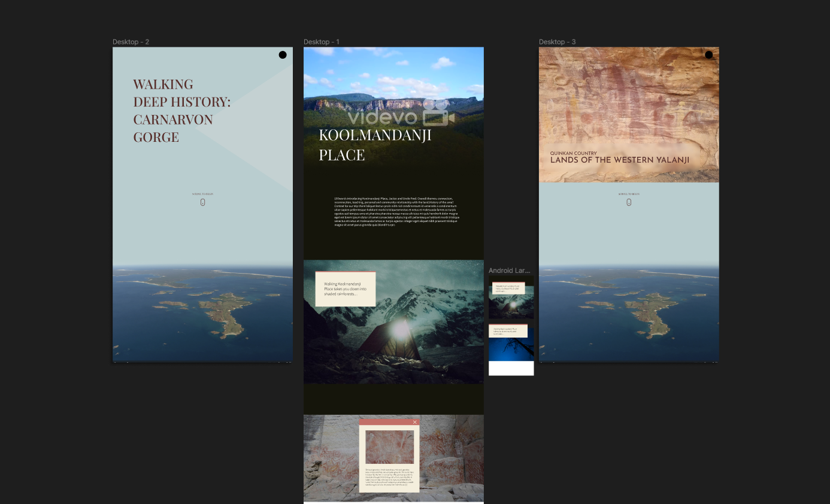This screenshot has width=830, height=504.
Task: Select the Android Lar... frame label
Action: (510, 271)
